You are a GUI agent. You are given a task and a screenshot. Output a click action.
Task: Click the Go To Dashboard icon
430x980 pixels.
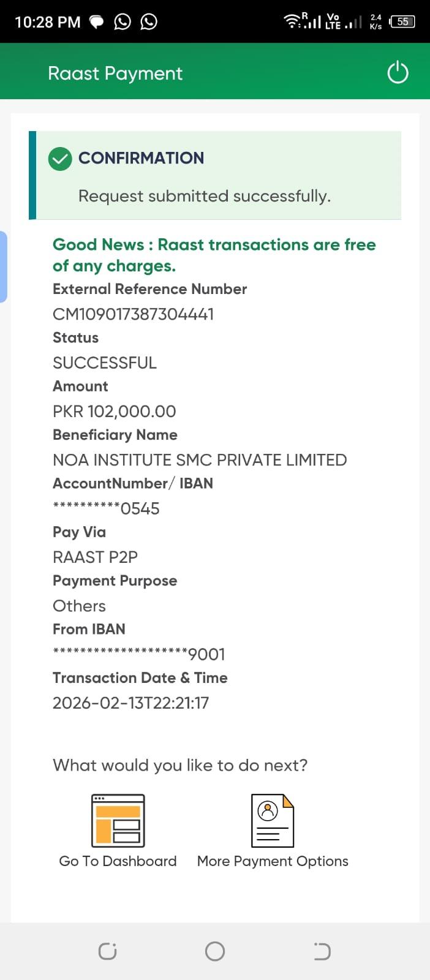pyautogui.click(x=118, y=820)
